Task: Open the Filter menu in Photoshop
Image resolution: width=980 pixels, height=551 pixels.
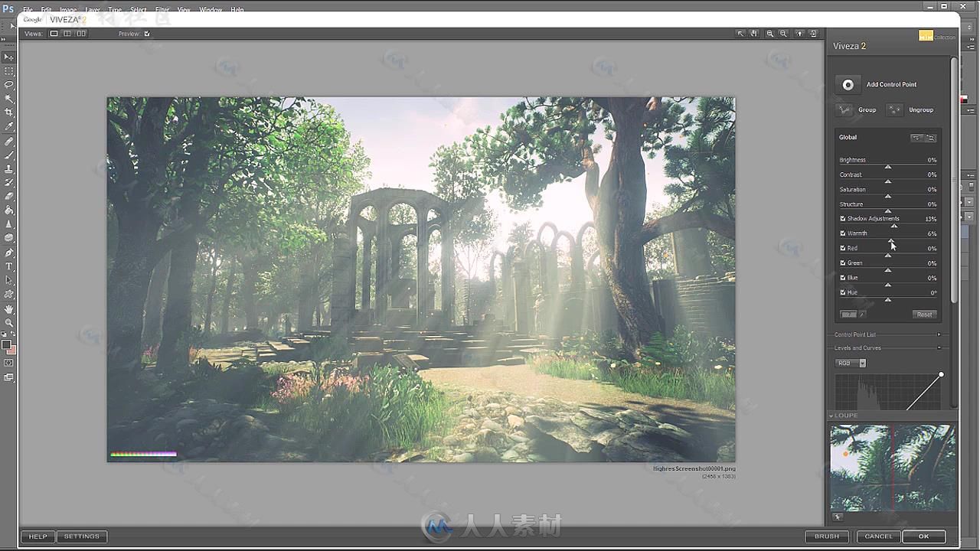Action: coord(162,10)
